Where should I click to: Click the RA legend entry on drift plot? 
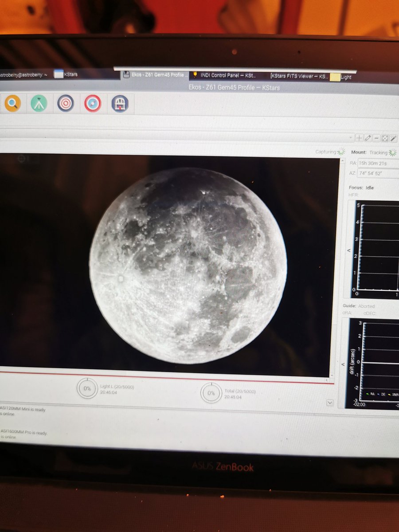(369, 393)
